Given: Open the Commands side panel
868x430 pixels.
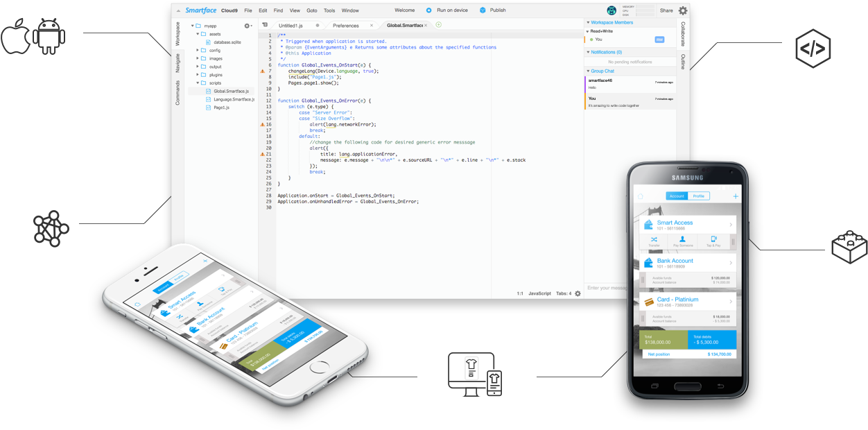Looking at the screenshot, I should point(177,92).
